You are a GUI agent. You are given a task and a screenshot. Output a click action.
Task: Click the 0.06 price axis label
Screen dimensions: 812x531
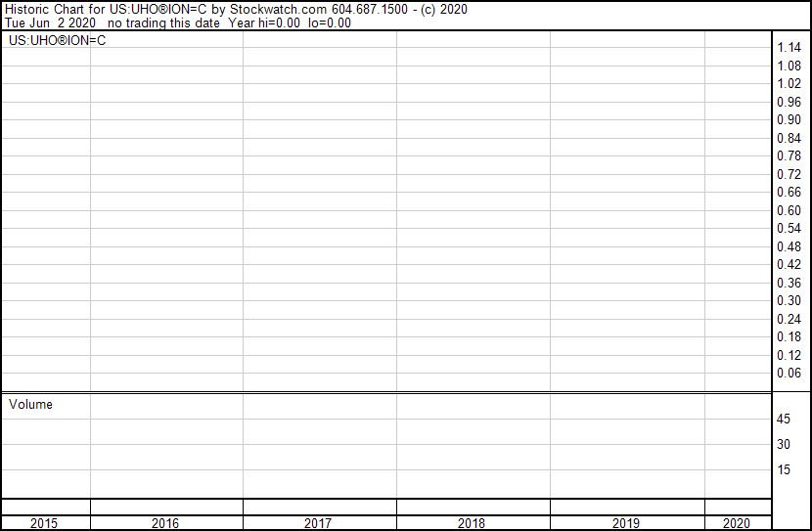[x=789, y=374]
